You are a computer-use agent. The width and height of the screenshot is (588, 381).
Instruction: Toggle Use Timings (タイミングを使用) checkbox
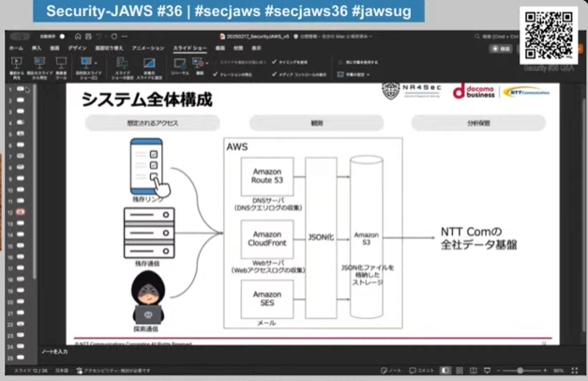274,62
